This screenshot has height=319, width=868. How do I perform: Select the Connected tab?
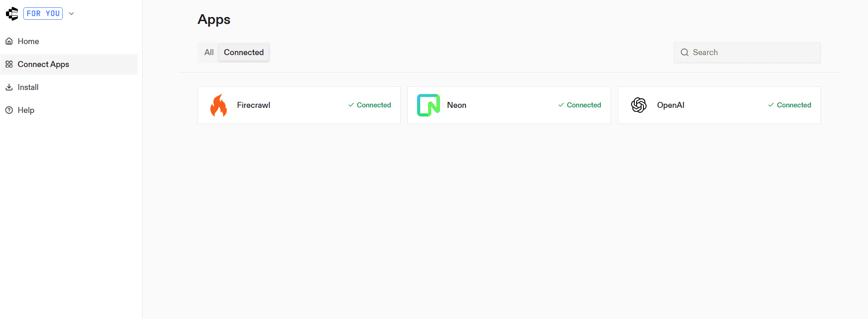coord(244,52)
